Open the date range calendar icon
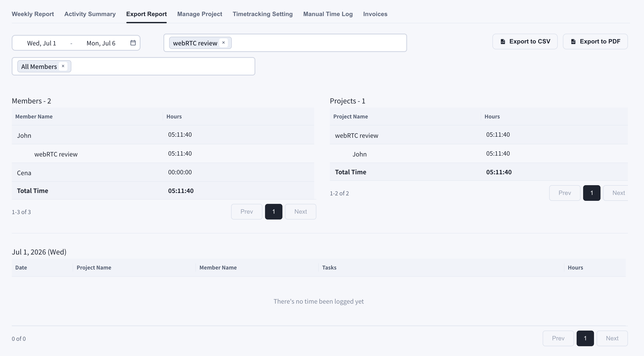644x356 pixels. coord(133,43)
